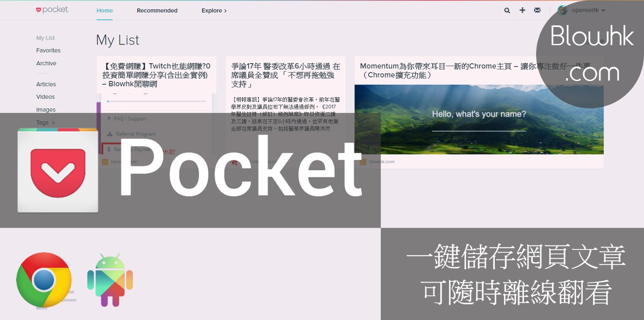Click the Pocket logo in header
Viewport: 644px width, 320px height.
pos(52,10)
